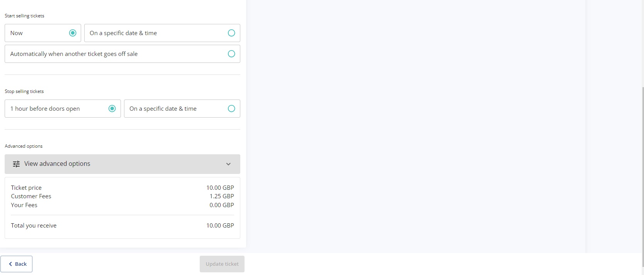Select 1 hour before doors open
The image size is (644, 275).
tap(63, 109)
